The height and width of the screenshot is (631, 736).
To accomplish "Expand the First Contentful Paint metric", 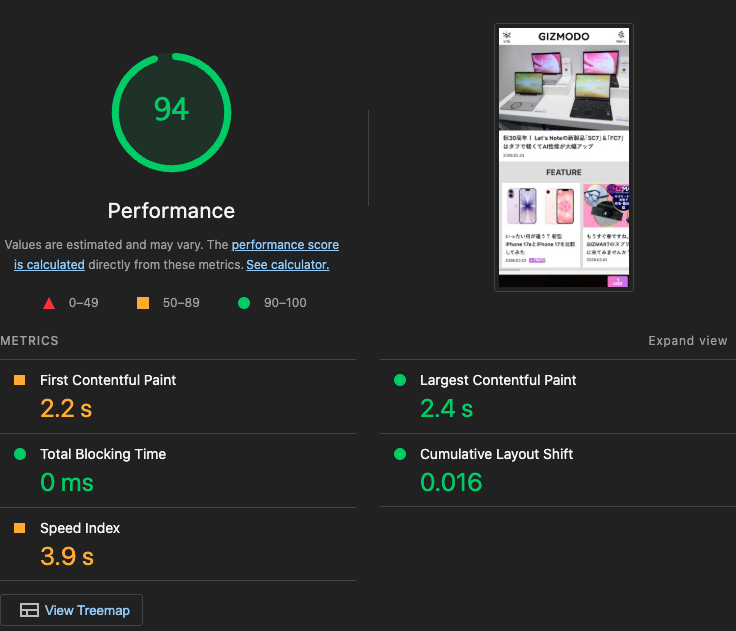I will pyautogui.click(x=178, y=396).
